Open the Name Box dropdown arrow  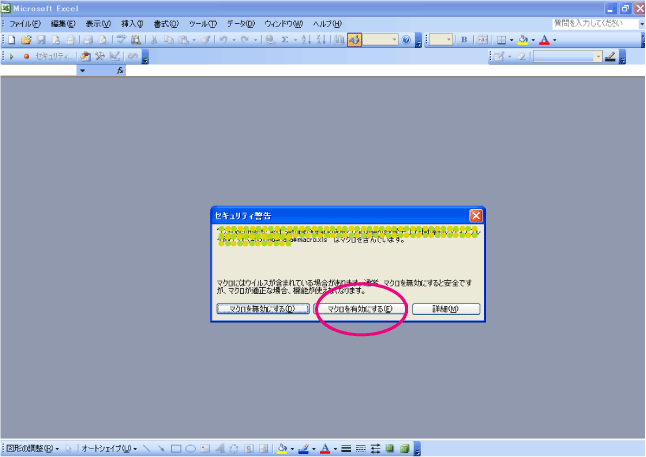pos(82,71)
